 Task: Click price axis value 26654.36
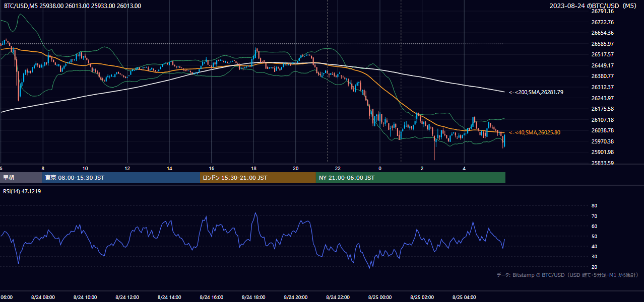pos(602,33)
